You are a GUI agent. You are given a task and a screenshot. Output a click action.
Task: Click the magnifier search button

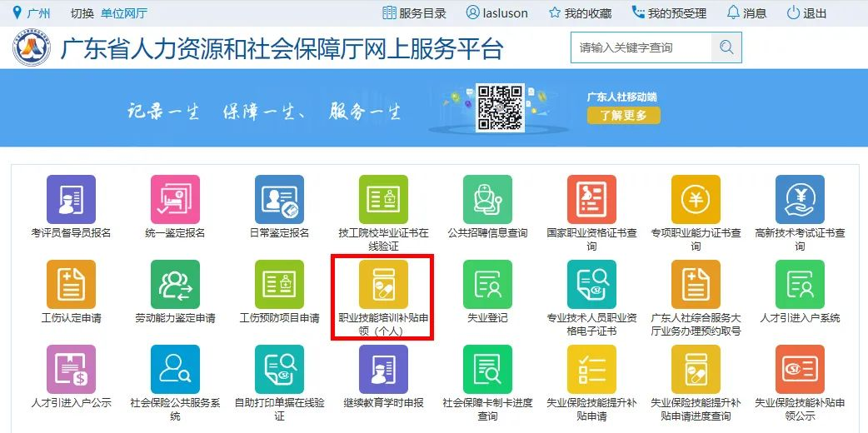pos(726,47)
